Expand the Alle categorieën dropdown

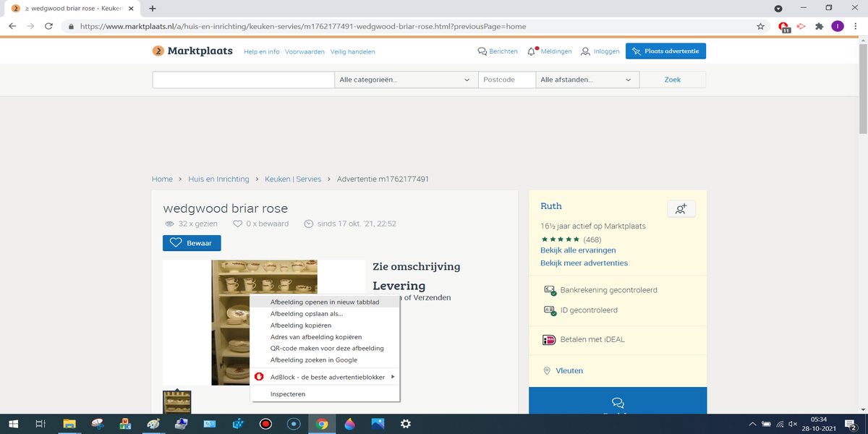tap(405, 80)
